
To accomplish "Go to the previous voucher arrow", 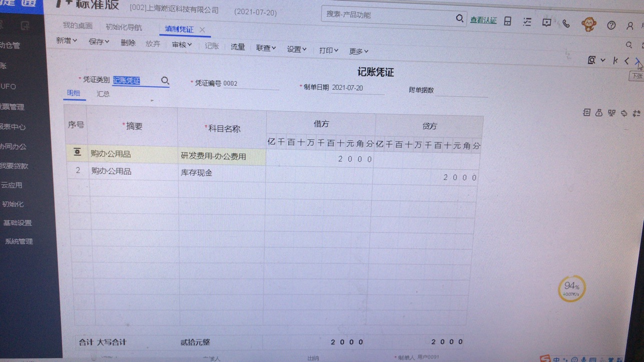I will click(x=626, y=61).
